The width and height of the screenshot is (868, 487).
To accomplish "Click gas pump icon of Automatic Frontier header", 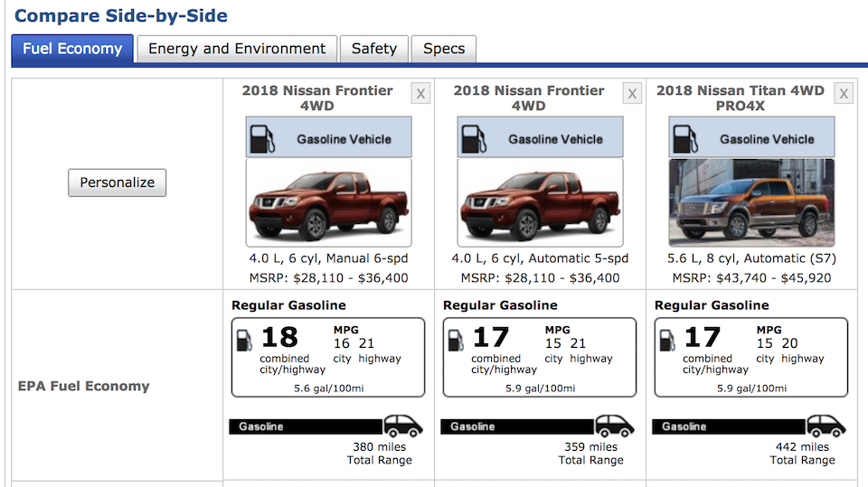I will [474, 139].
